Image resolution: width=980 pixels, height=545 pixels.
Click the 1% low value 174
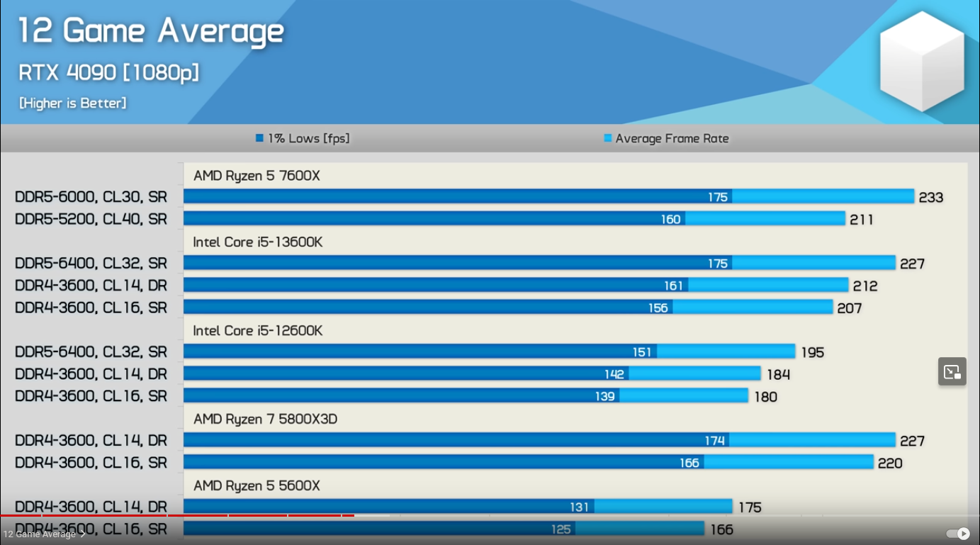point(714,441)
